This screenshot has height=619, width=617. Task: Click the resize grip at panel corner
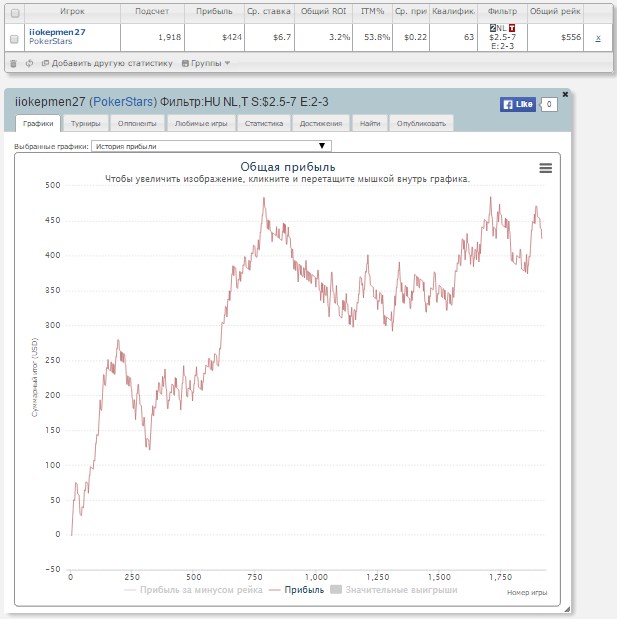coord(567,608)
